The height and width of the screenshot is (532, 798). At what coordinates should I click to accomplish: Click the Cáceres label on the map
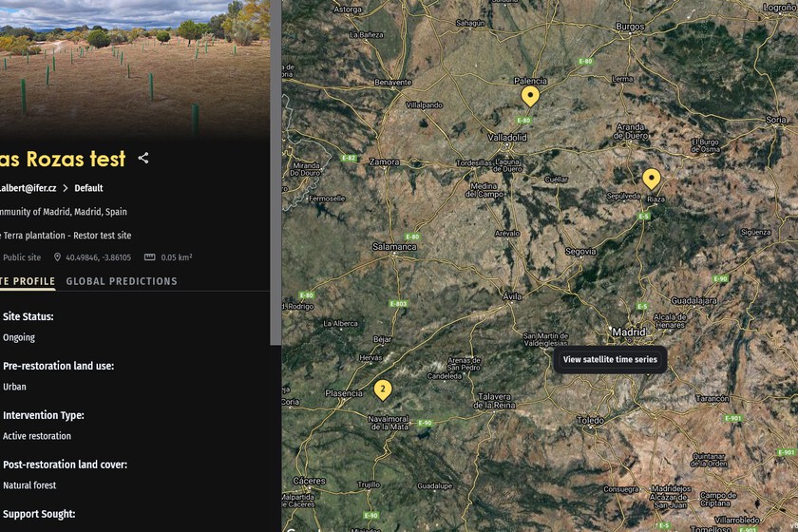pyautogui.click(x=309, y=481)
